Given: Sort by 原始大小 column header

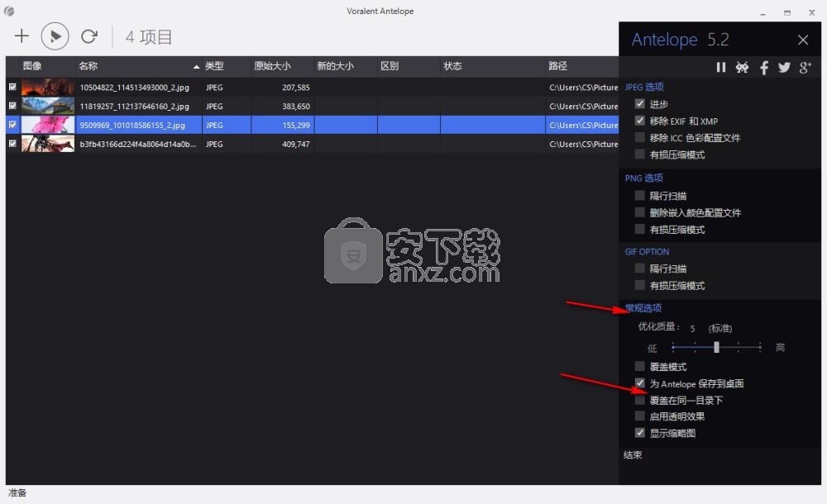Looking at the screenshot, I should pos(282,66).
